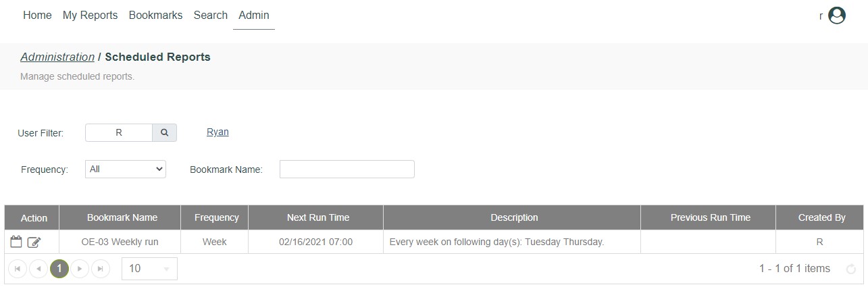Go to next page arrow icon

[80, 269]
